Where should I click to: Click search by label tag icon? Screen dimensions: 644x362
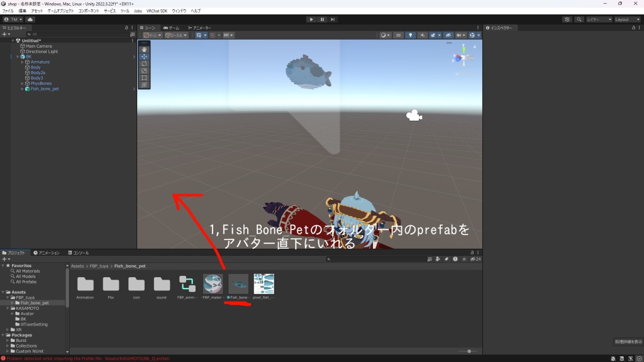(x=447, y=259)
